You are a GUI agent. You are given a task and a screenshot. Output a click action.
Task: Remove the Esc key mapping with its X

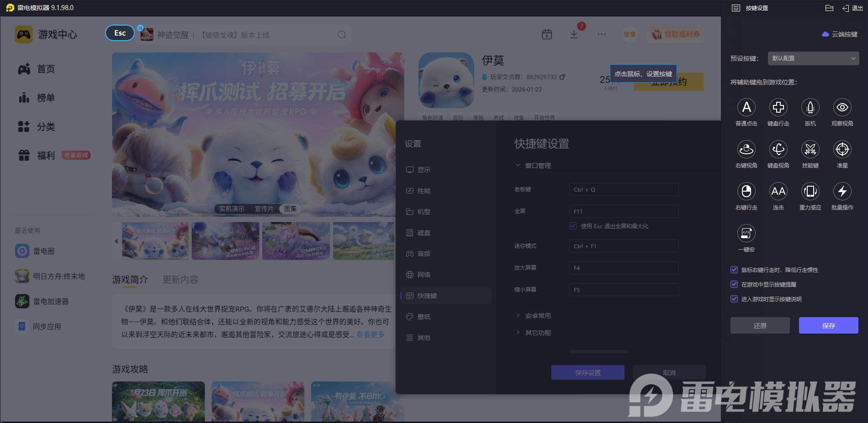140,28
